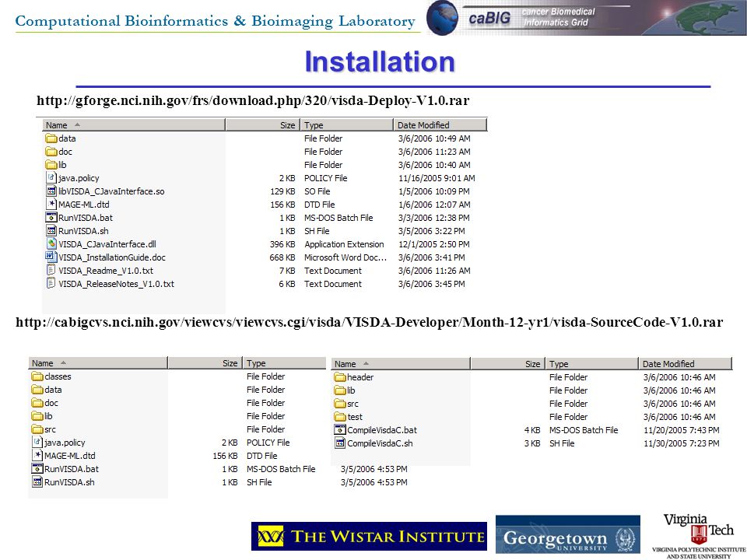Click the doc folder name in the bottom-left listing
The width and height of the screenshot is (747, 560).
click(x=51, y=403)
